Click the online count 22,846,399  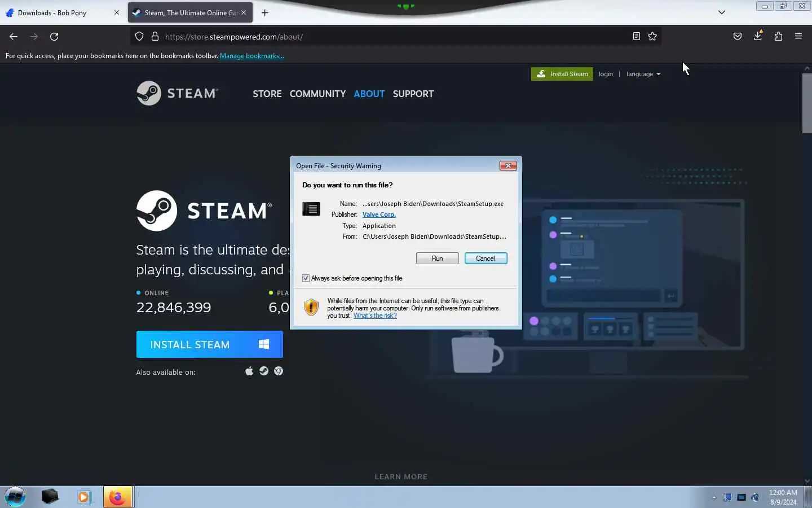click(x=174, y=308)
